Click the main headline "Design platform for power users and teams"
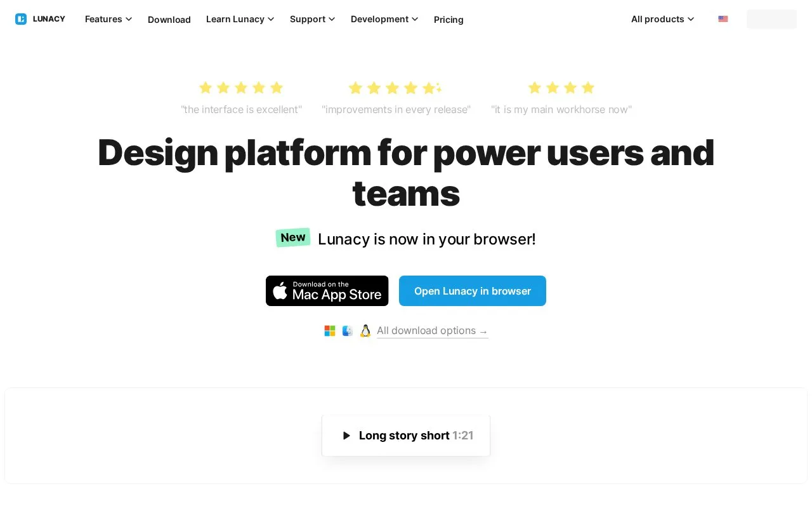 [406, 173]
